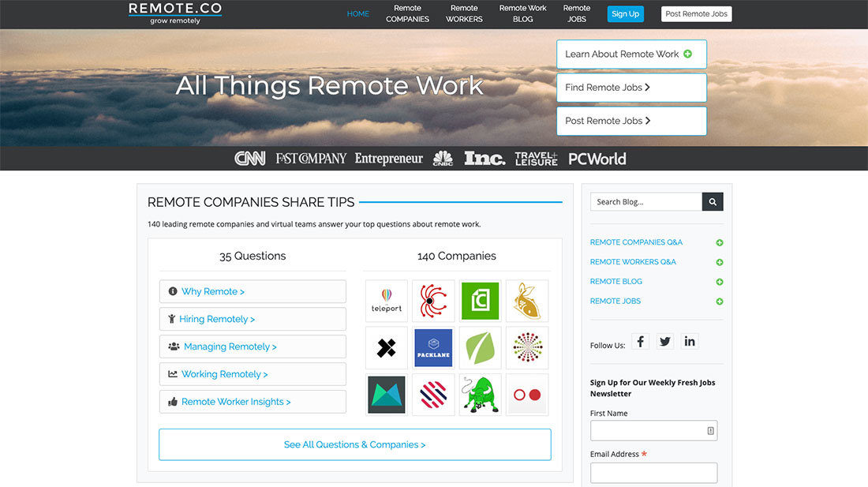Open the Working Remotely questions
Screen dimensions: 868x487
[253, 374]
